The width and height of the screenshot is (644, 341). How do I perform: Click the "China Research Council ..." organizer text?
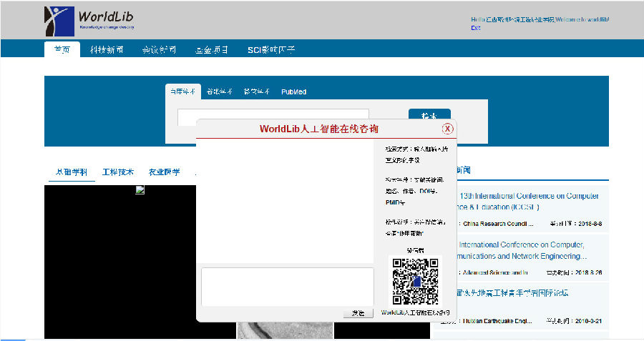[x=498, y=224]
